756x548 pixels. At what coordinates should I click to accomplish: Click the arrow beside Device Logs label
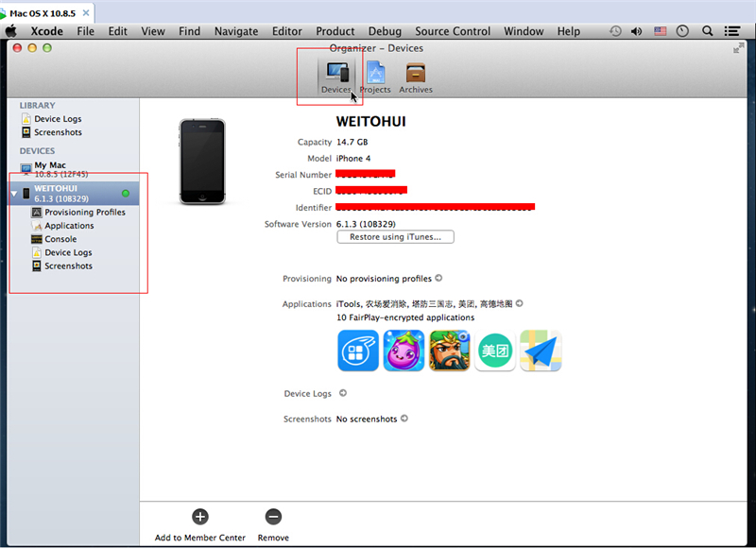pos(343,393)
